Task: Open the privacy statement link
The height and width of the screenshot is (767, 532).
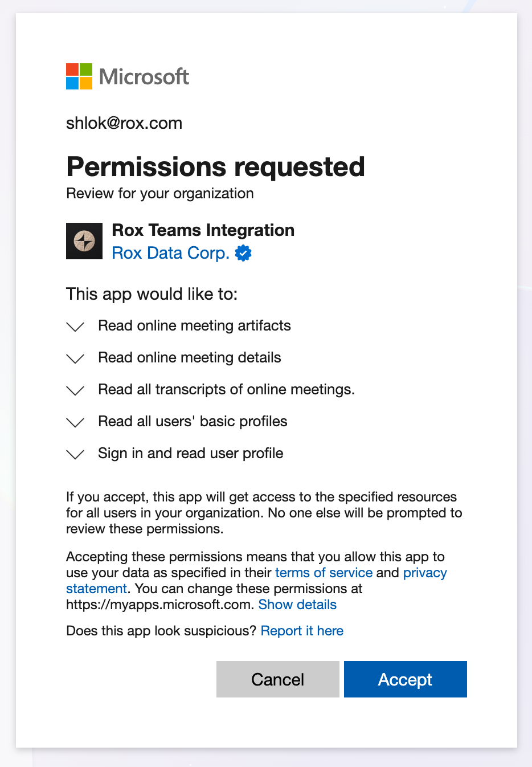Action: (424, 573)
